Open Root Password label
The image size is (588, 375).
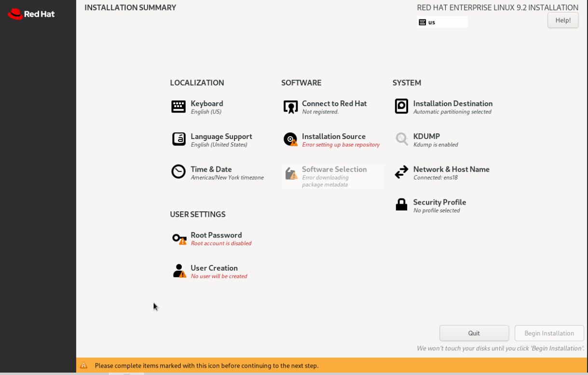click(x=216, y=235)
